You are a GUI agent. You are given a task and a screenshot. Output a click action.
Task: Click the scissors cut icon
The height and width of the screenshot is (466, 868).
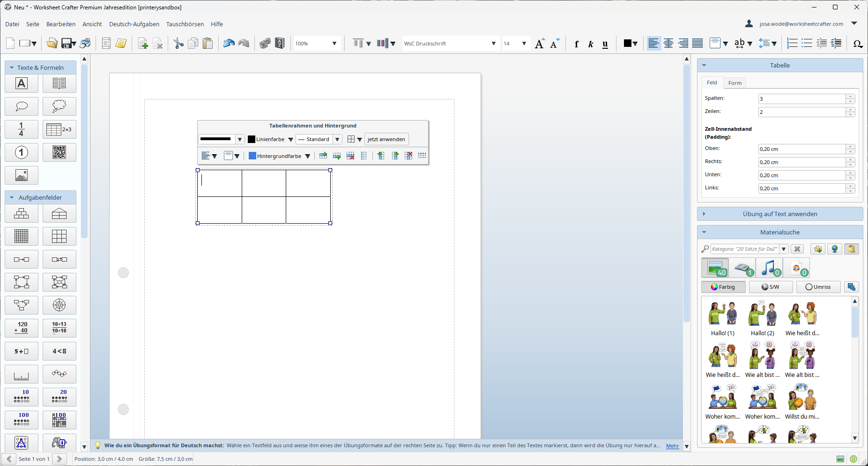pos(178,44)
